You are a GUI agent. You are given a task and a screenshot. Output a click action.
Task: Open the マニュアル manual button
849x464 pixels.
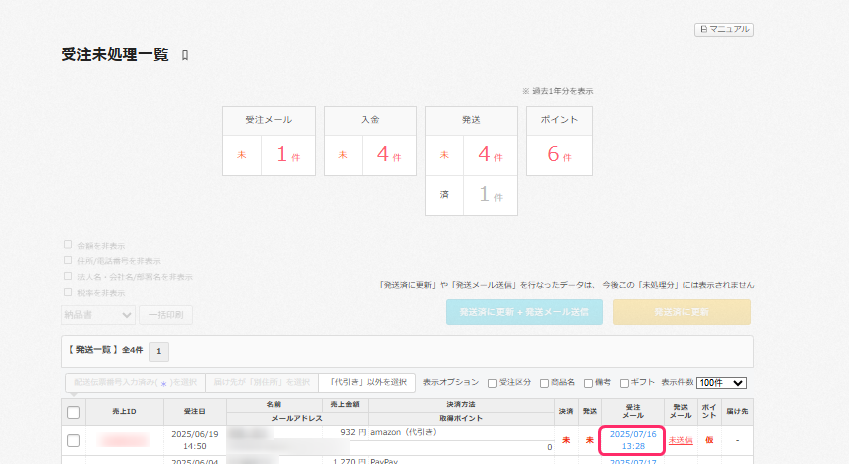click(x=724, y=30)
